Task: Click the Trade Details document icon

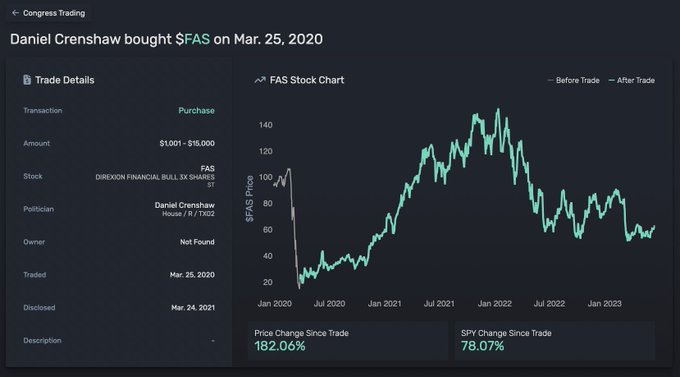Action: click(27, 80)
